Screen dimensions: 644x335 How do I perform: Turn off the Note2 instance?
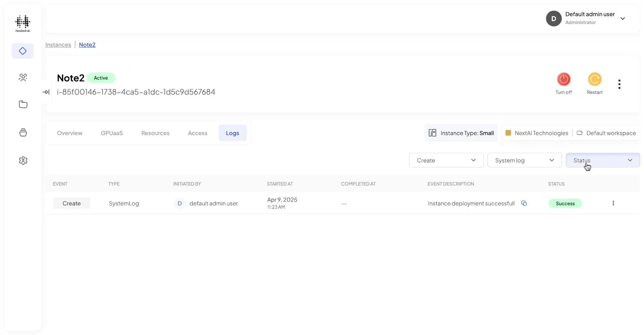[564, 79]
